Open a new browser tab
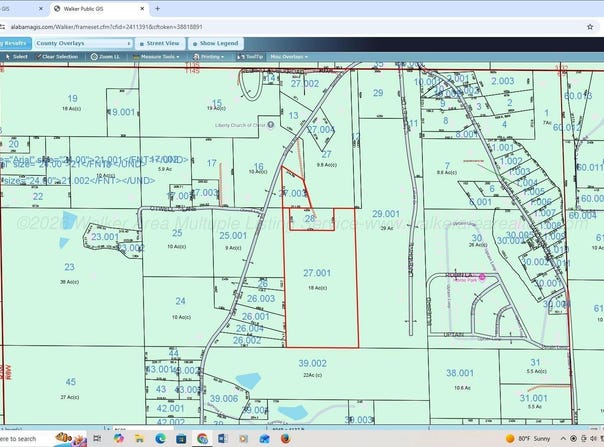The width and height of the screenshot is (604, 447). (158, 8)
